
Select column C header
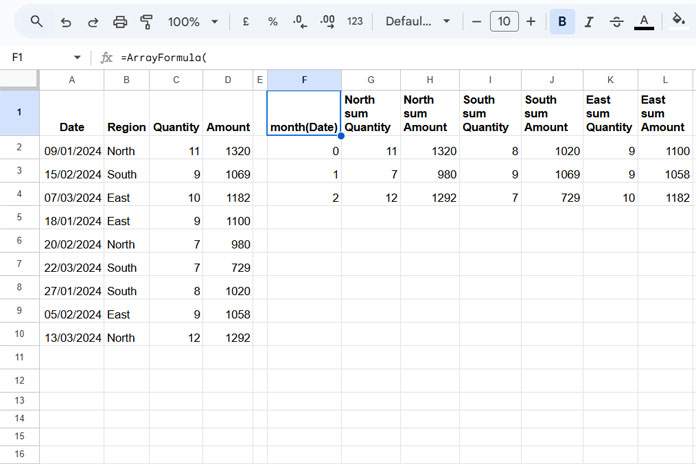(x=176, y=80)
